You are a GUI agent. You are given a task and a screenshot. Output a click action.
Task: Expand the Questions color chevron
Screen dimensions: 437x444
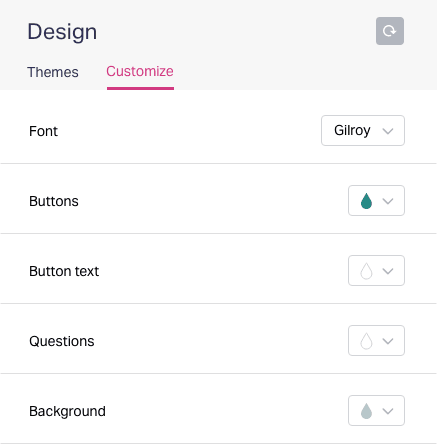[x=388, y=341]
